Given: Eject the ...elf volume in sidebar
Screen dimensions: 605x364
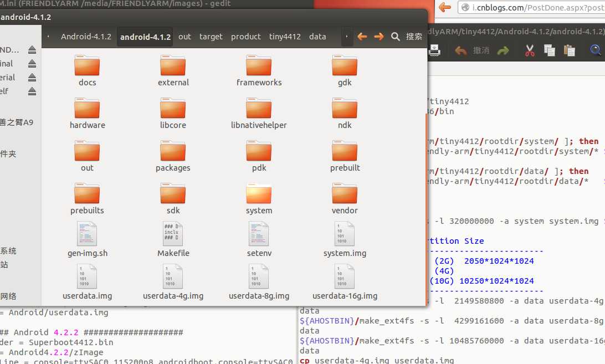Looking at the screenshot, I should (x=32, y=91).
